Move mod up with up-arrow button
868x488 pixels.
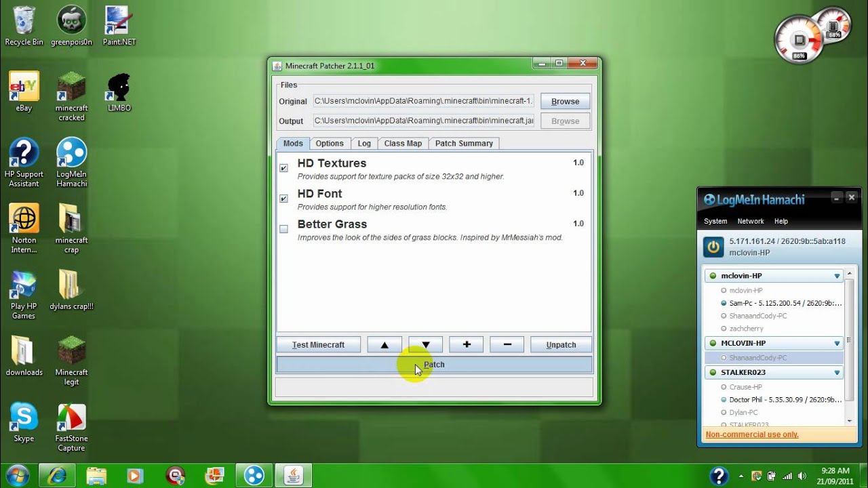(x=384, y=344)
